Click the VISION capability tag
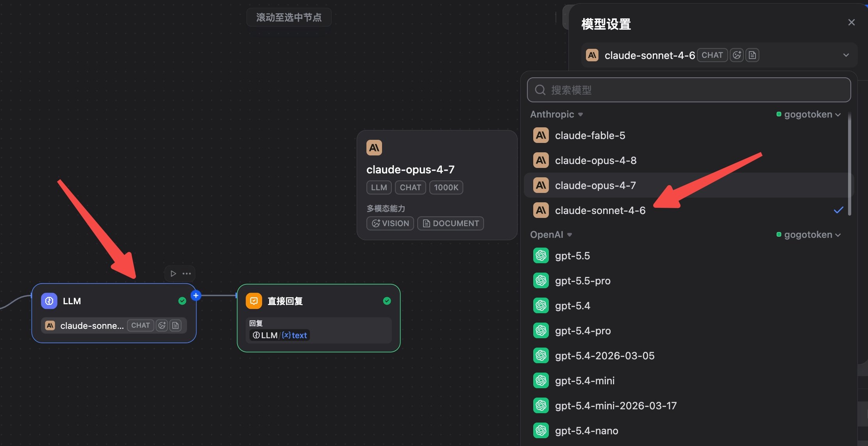868x446 pixels. coord(390,223)
